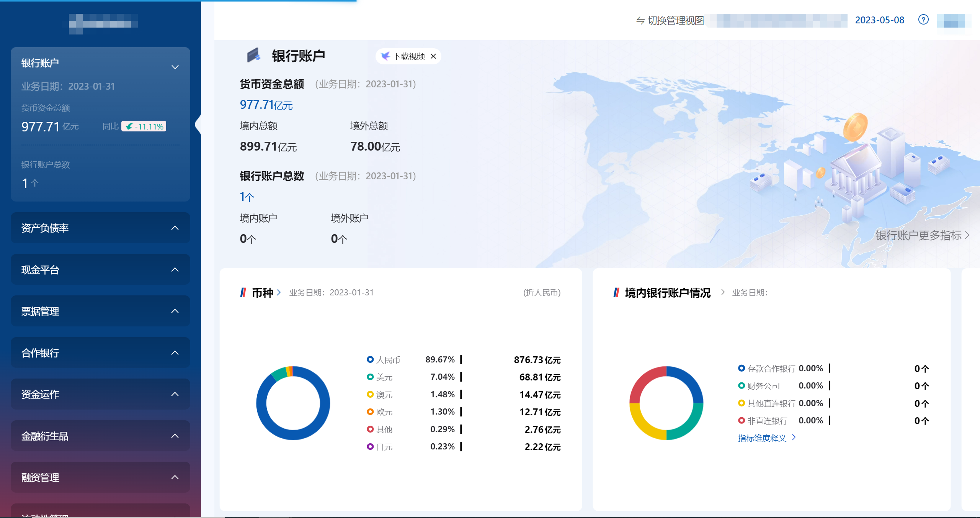Click the 78.00亿元 overseas total value
Viewport: 980px width, 518px height.
click(x=375, y=146)
